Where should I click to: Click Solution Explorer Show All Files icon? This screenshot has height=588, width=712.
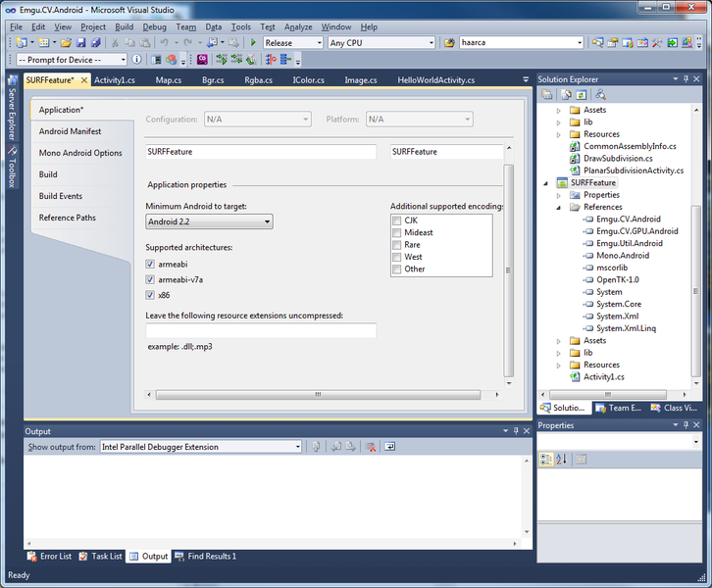pyautogui.click(x=566, y=94)
